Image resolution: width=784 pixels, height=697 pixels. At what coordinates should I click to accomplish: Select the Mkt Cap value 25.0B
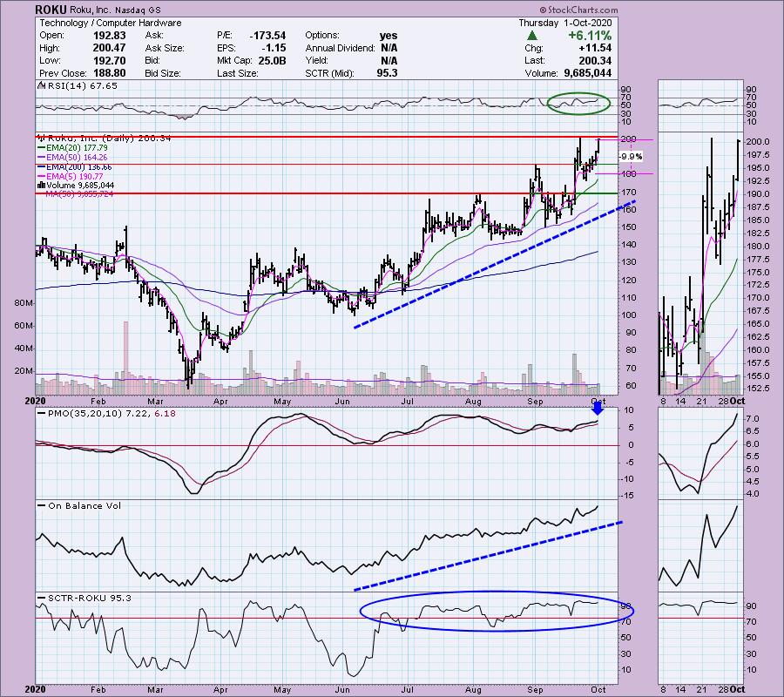click(x=272, y=60)
